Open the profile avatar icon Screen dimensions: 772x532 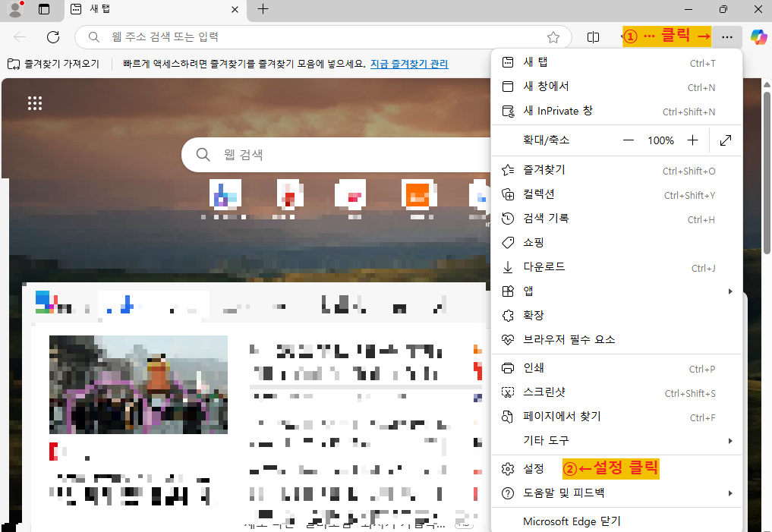pyautogui.click(x=16, y=9)
